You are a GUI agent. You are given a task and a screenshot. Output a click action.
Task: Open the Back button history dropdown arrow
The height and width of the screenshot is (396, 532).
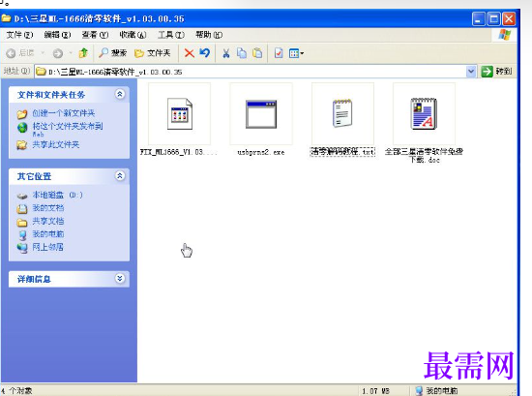(43, 53)
